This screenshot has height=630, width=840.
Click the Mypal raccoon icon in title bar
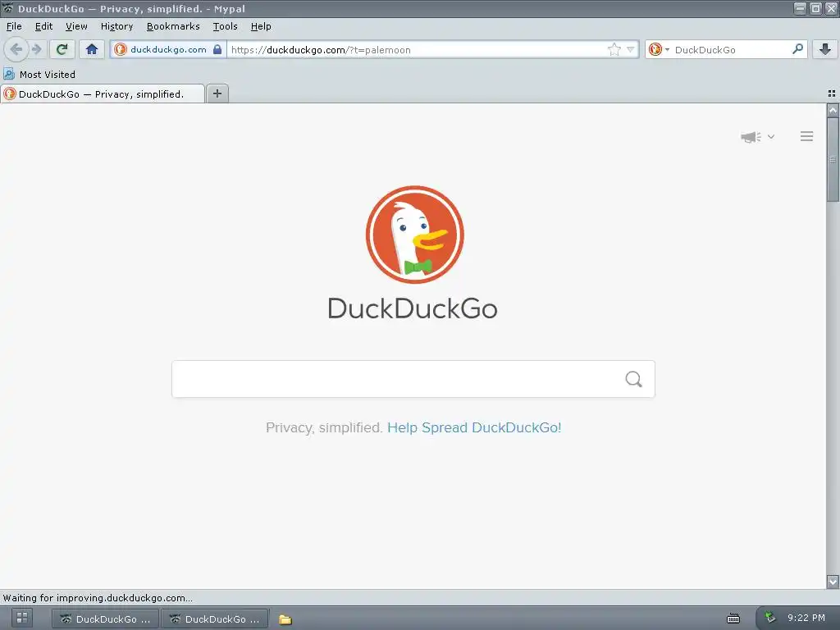7,8
